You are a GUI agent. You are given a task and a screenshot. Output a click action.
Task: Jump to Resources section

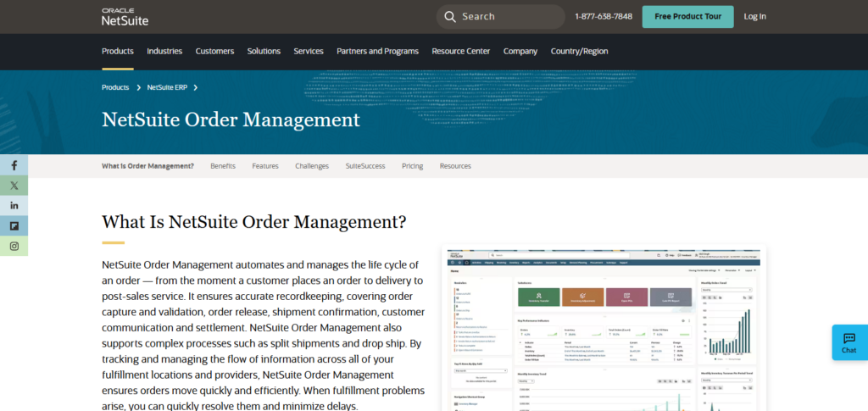tap(455, 166)
